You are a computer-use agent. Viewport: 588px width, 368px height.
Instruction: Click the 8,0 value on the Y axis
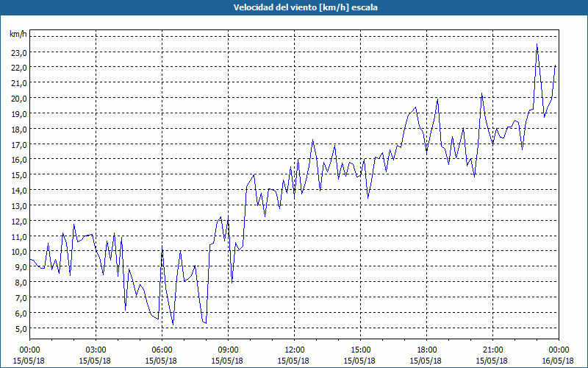21,283
